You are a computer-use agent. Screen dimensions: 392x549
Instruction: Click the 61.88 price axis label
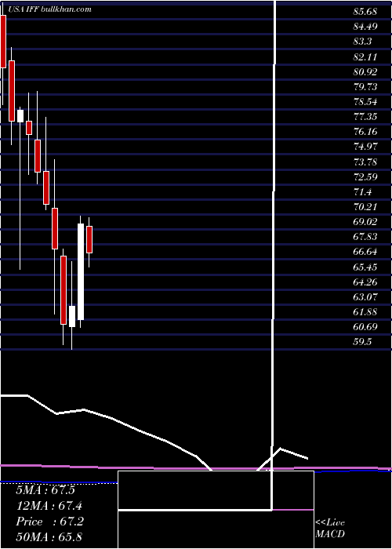365,312
